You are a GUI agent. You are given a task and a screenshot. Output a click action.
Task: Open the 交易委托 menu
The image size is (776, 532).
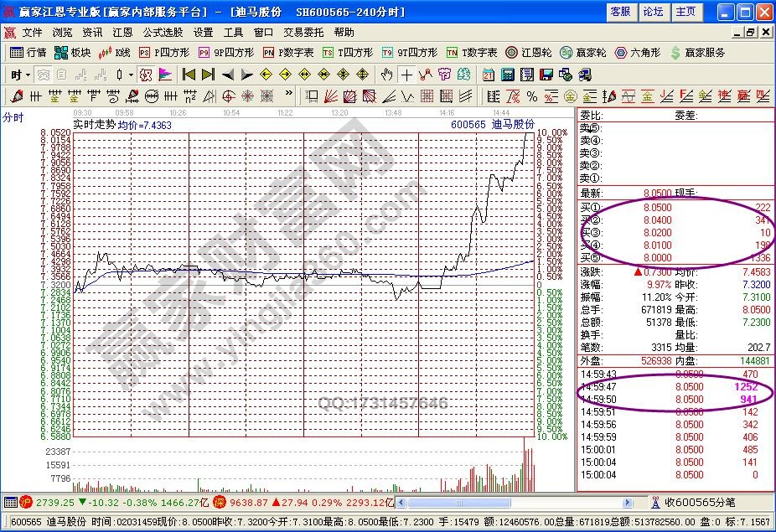[304, 32]
